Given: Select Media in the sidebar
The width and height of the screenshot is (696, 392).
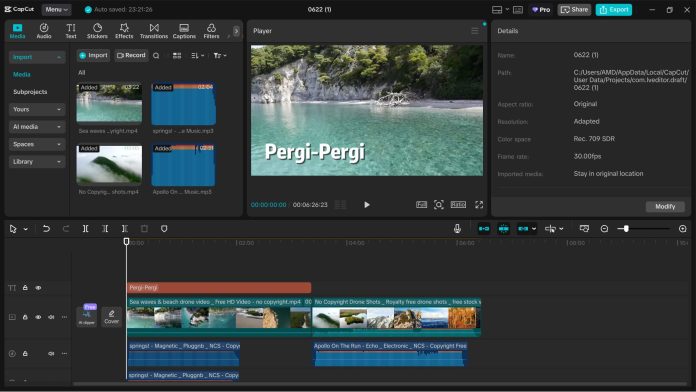Looking at the screenshot, I should point(22,74).
